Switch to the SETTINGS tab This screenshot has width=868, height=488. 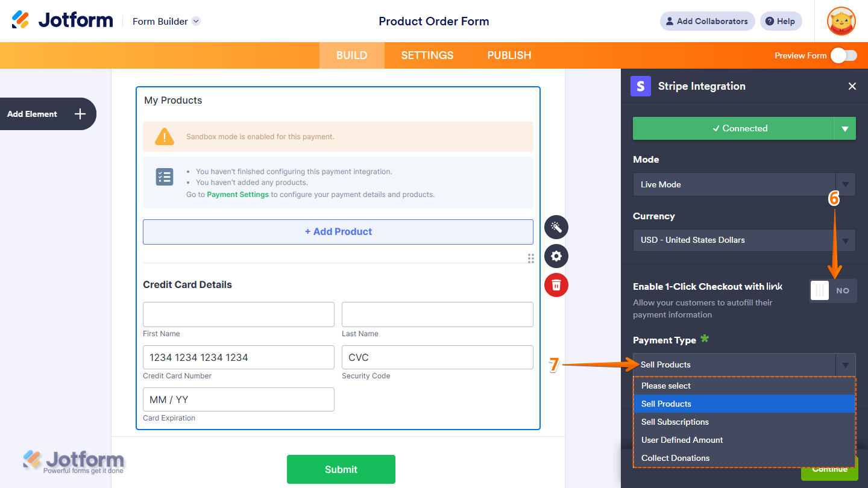point(427,55)
